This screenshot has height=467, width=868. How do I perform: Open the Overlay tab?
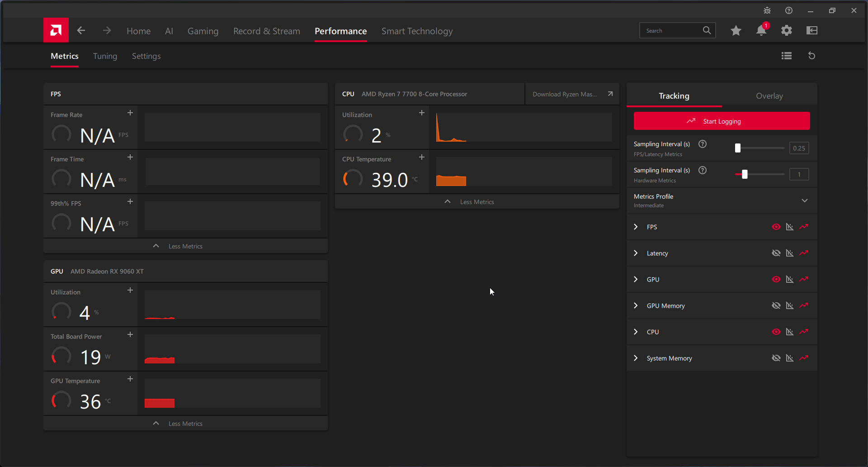click(769, 96)
